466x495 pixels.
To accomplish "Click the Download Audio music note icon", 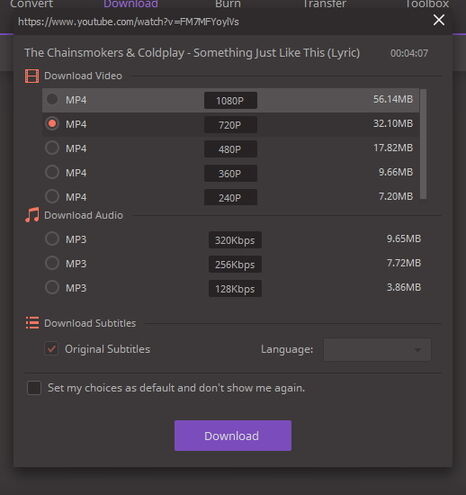I will tap(32, 215).
